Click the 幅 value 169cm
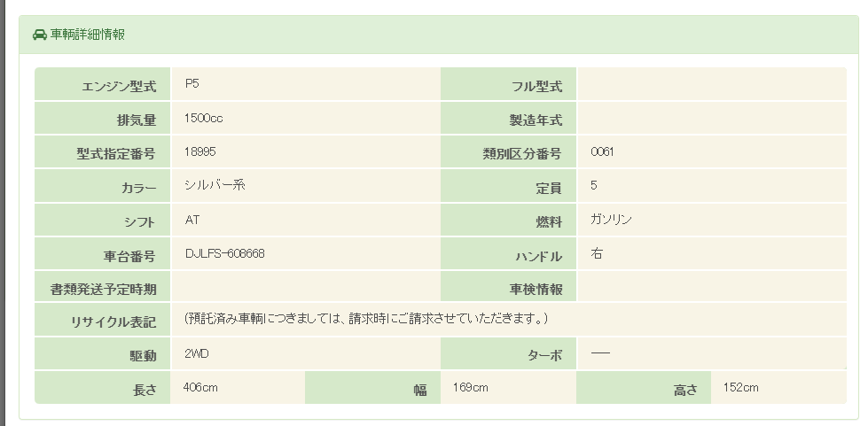The image size is (868, 426). (471, 387)
